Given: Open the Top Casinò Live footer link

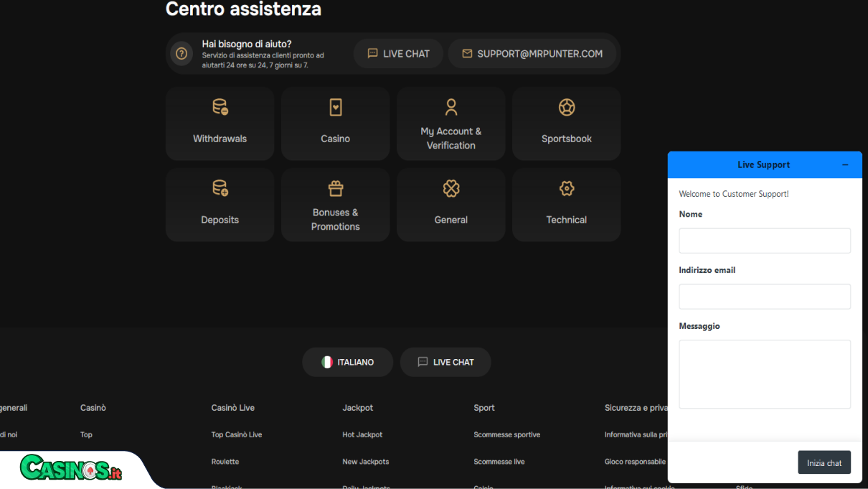Looking at the screenshot, I should pos(237,434).
